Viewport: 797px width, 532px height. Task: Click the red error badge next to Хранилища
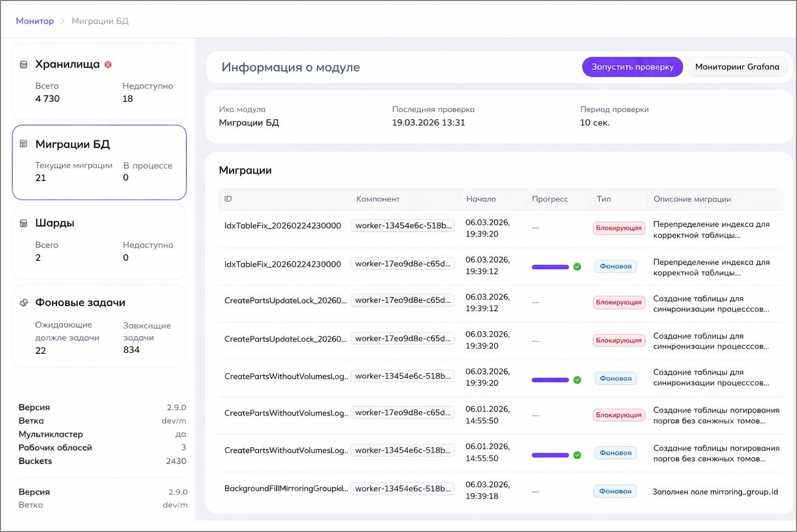(x=108, y=65)
